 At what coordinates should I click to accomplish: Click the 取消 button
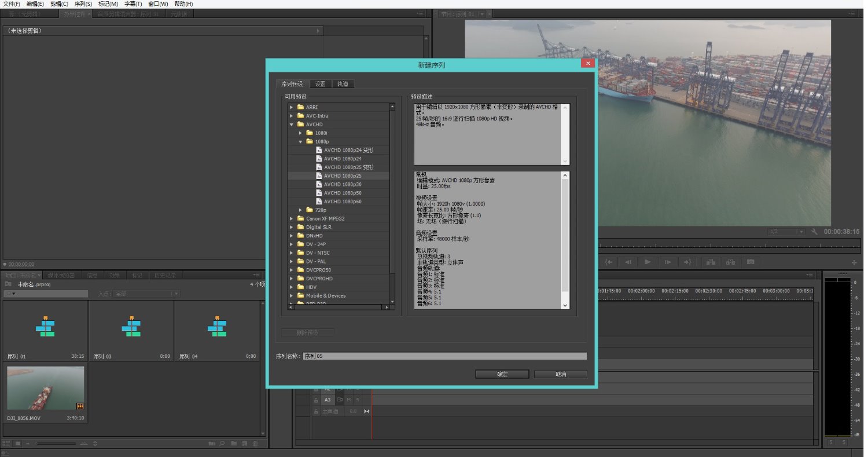pos(561,374)
